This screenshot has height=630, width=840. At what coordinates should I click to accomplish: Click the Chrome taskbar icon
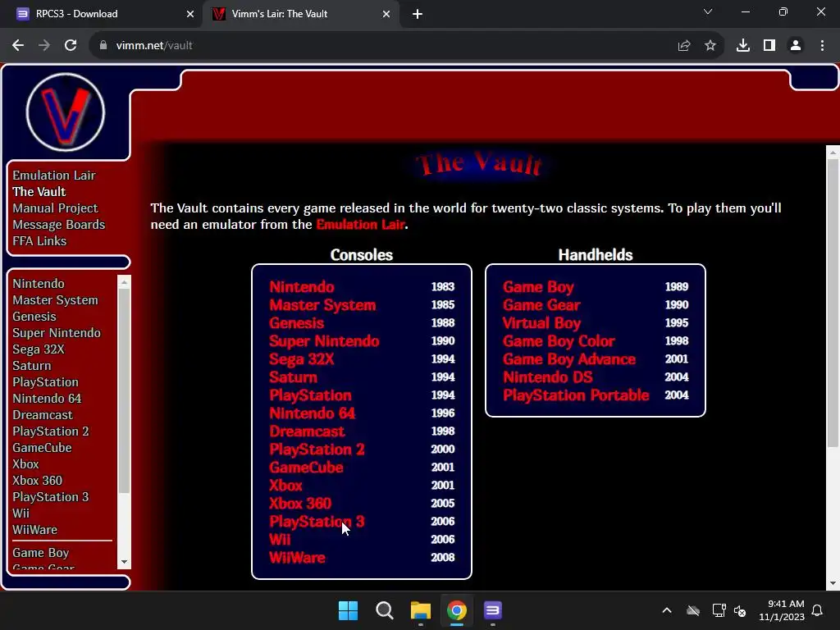point(456,610)
